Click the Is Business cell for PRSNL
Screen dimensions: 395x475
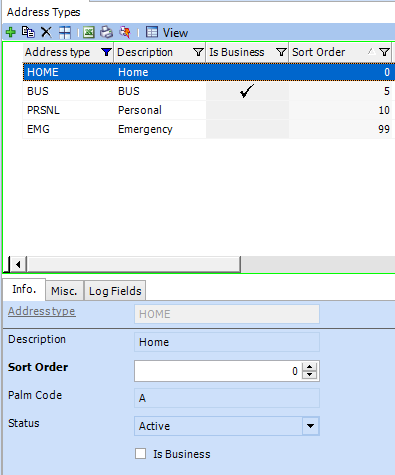pos(247,110)
